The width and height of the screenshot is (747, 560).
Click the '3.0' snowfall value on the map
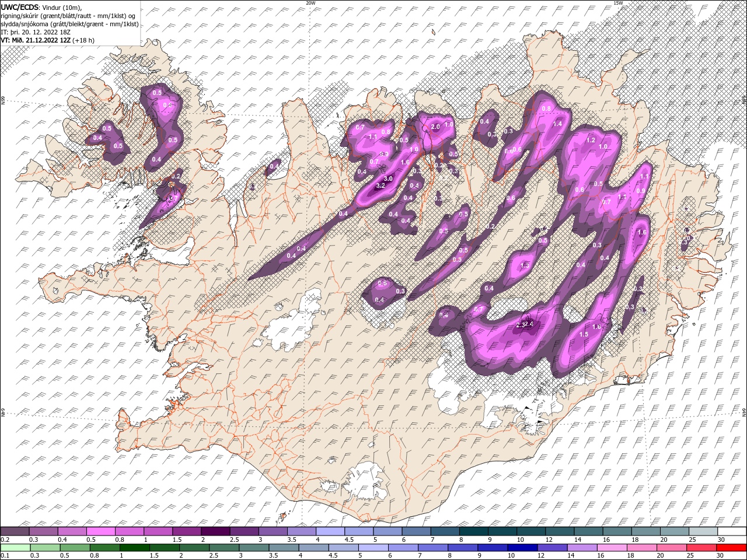pyautogui.click(x=388, y=178)
